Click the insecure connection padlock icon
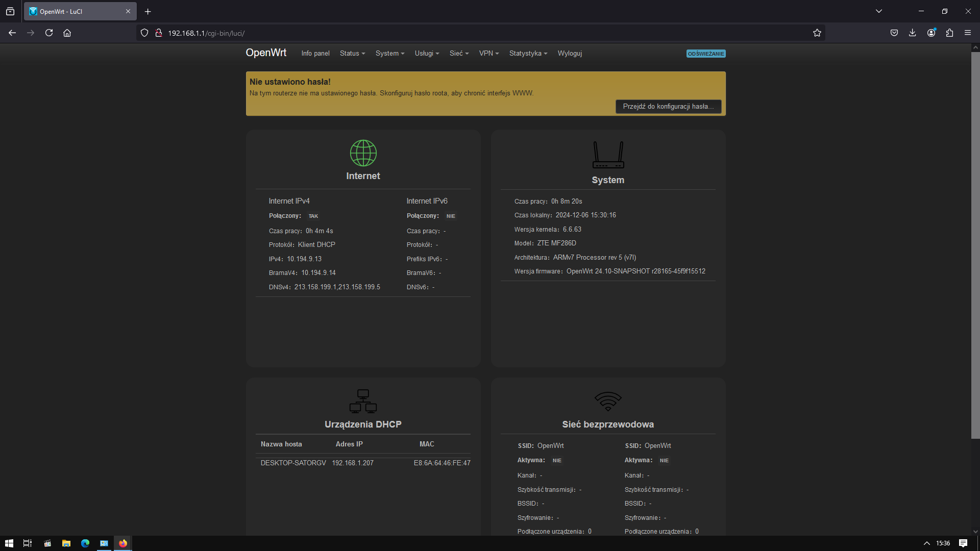This screenshot has width=980, height=551. 159,33
